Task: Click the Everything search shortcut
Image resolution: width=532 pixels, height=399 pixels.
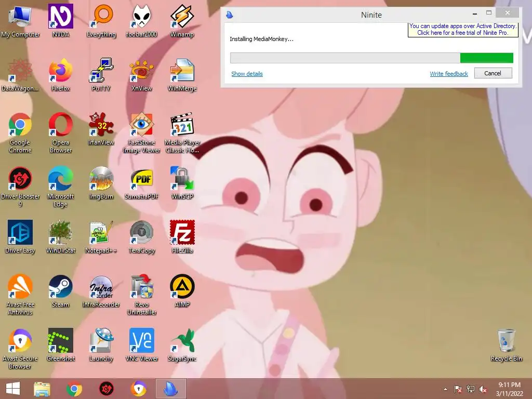Action: (x=101, y=21)
